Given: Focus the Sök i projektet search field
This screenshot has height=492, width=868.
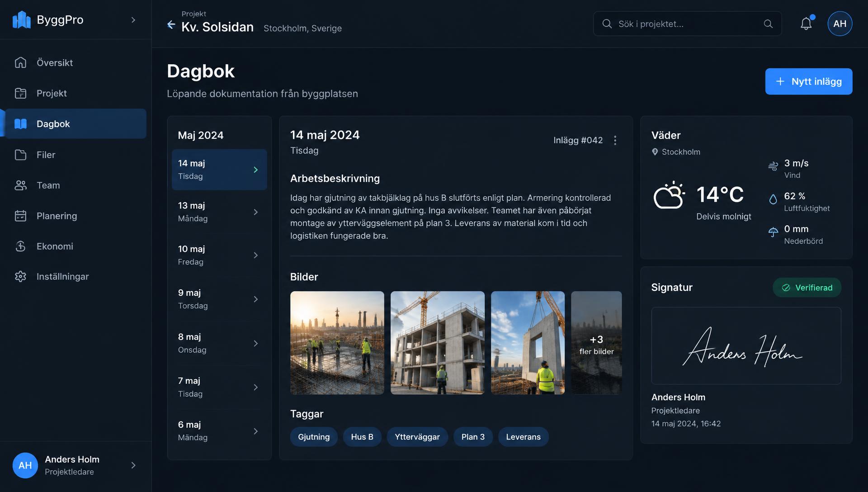Looking at the screenshot, I should [x=687, y=24].
